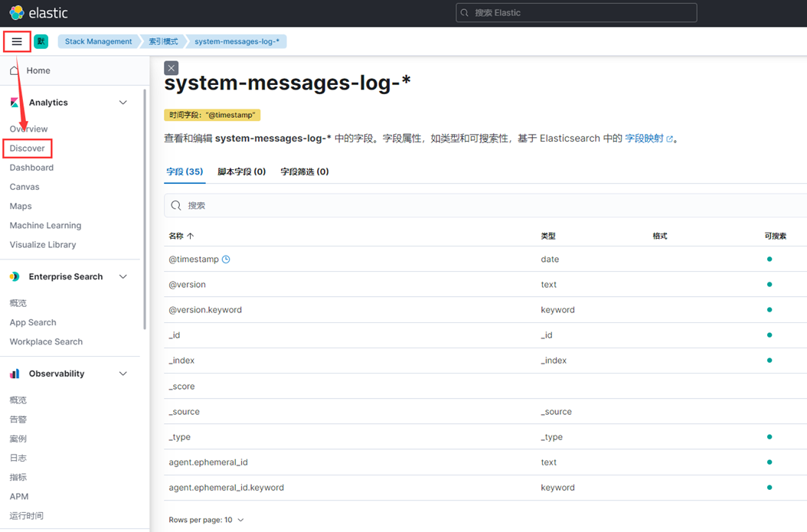The width and height of the screenshot is (807, 532).
Task: Open 字段映射 documentation link
Action: (649, 139)
